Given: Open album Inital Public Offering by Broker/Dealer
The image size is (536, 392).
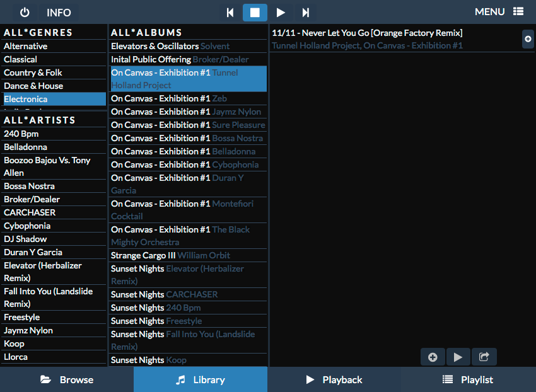Looking at the screenshot, I should 188,59.
